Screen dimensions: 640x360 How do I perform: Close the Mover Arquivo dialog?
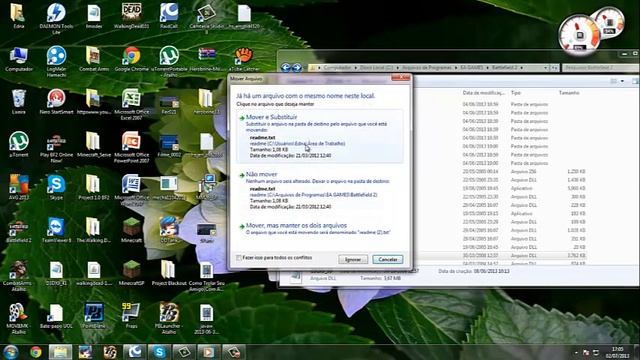tap(400, 78)
